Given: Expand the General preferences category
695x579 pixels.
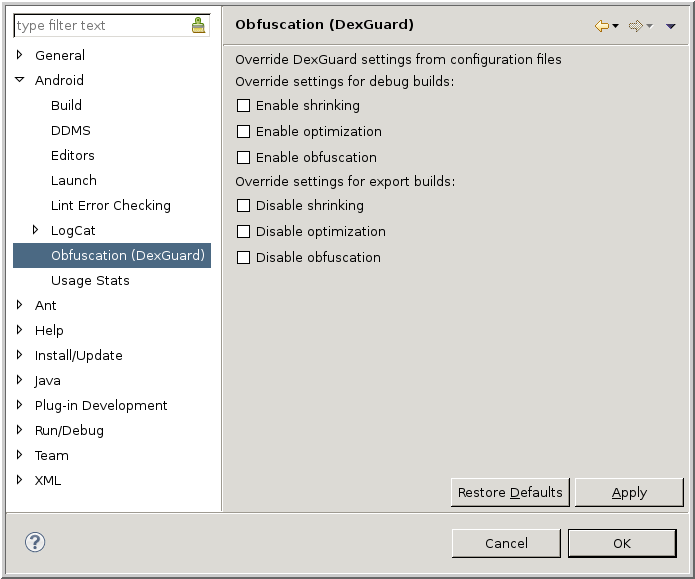Looking at the screenshot, I should pyautogui.click(x=19, y=55).
